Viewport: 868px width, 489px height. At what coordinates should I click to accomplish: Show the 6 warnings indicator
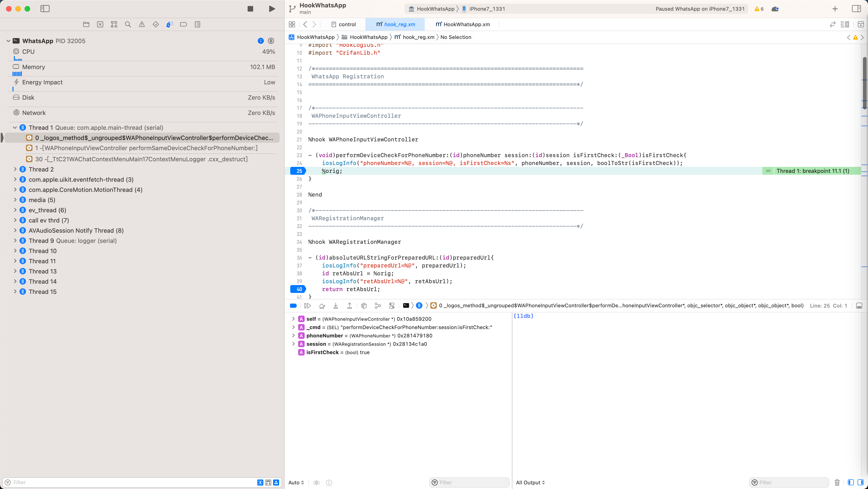click(759, 9)
